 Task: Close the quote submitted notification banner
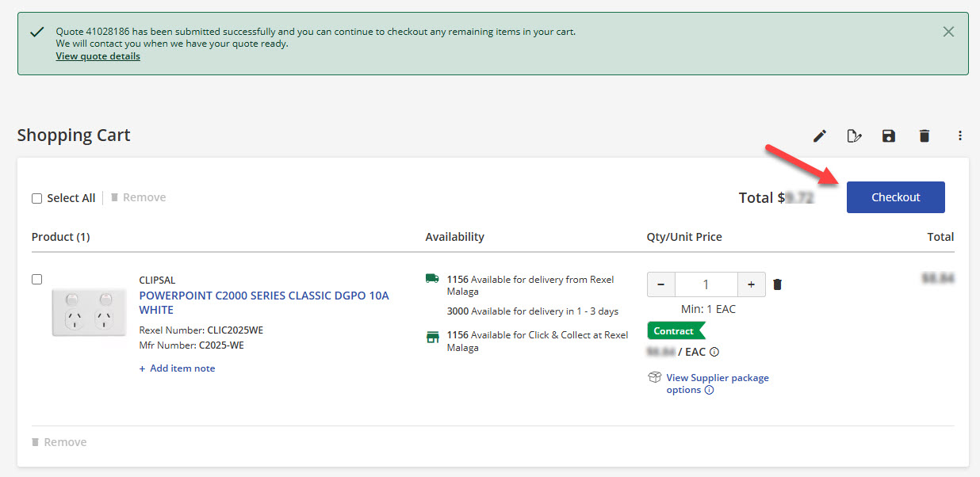tap(948, 32)
